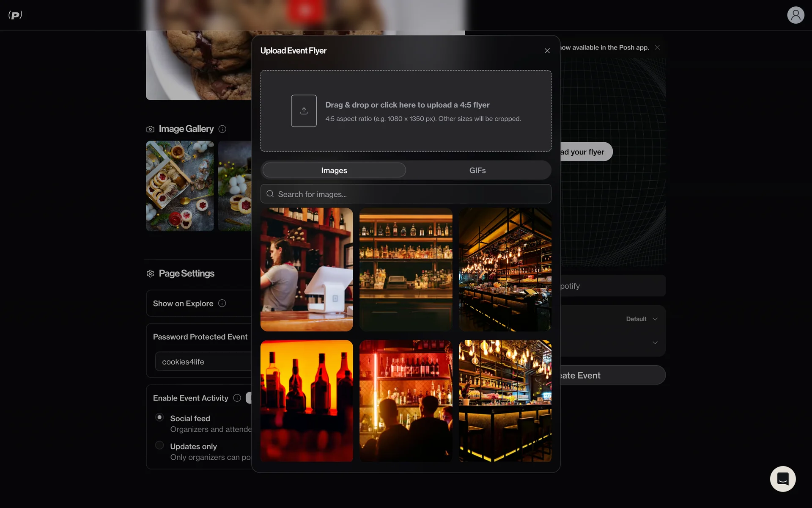Open the chat support widget
The width and height of the screenshot is (812, 508).
[782, 479]
